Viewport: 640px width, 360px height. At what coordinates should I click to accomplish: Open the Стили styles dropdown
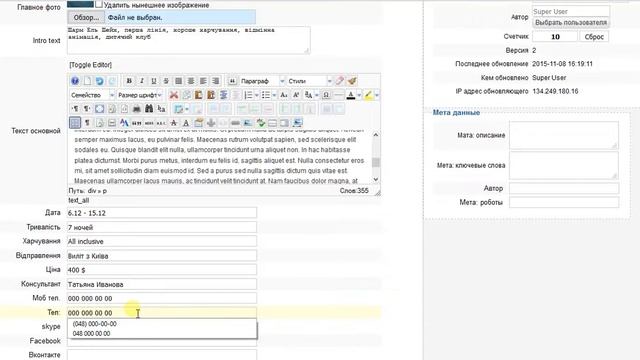[309, 81]
